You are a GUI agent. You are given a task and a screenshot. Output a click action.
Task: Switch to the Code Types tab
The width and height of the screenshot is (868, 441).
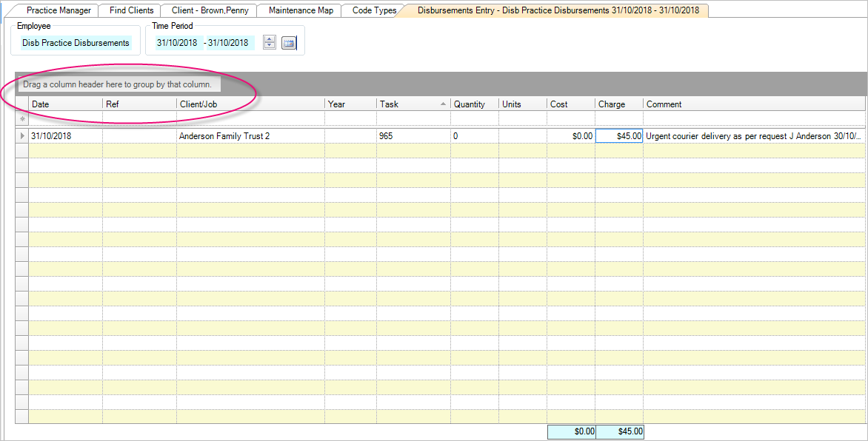(373, 10)
